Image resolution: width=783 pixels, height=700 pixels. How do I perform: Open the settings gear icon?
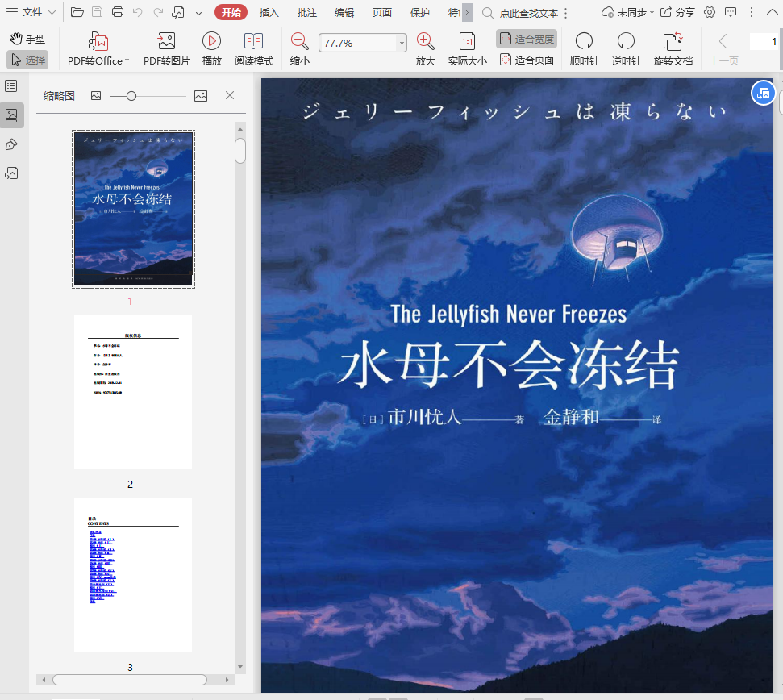coord(710,12)
